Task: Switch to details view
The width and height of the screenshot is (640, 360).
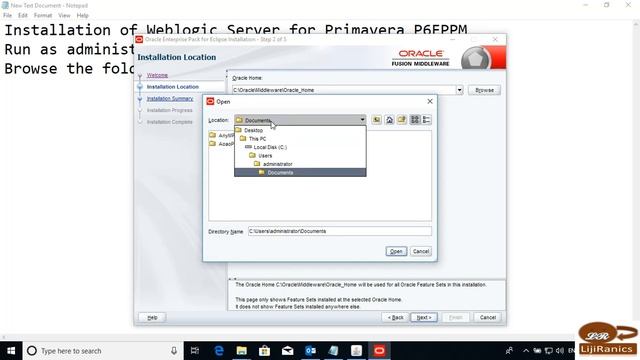Action: (x=426, y=120)
